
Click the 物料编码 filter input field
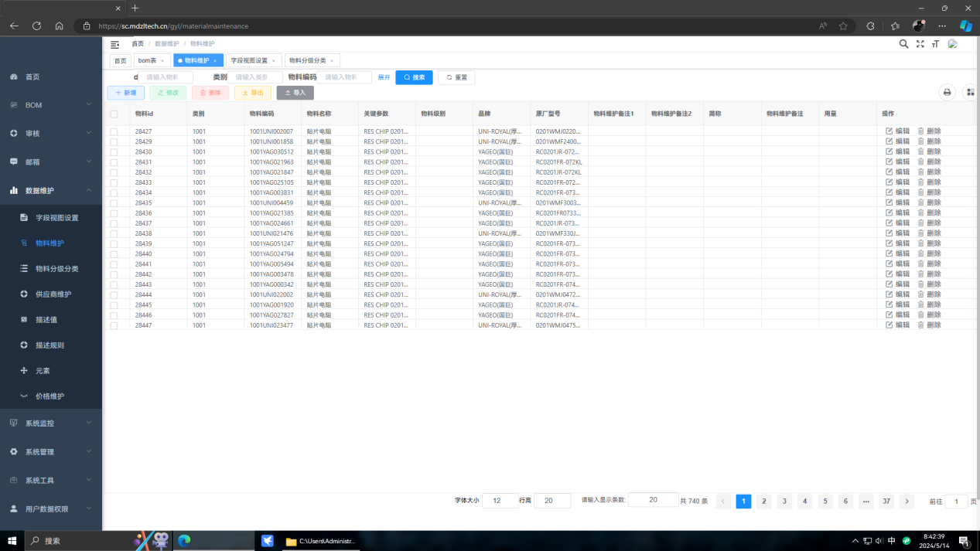[x=346, y=77]
